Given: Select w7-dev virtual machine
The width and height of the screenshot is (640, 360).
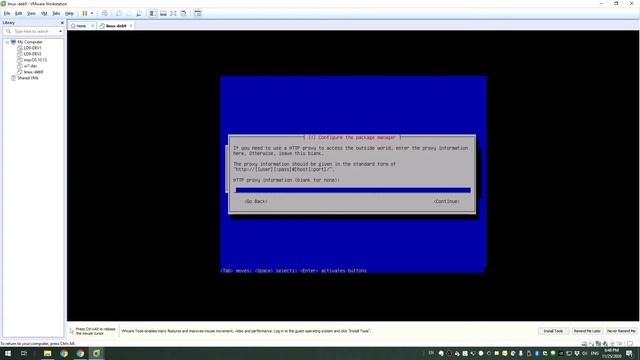Looking at the screenshot, I should (30, 66).
